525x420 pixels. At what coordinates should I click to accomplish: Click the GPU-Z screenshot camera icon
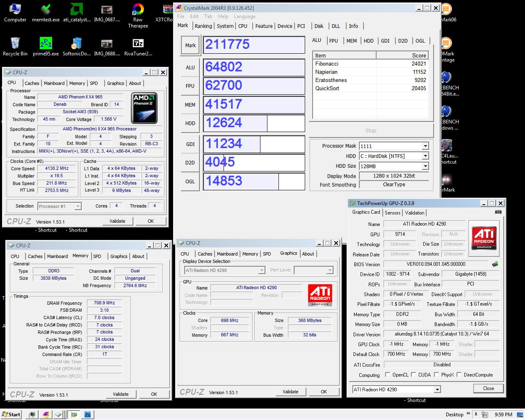point(498,212)
